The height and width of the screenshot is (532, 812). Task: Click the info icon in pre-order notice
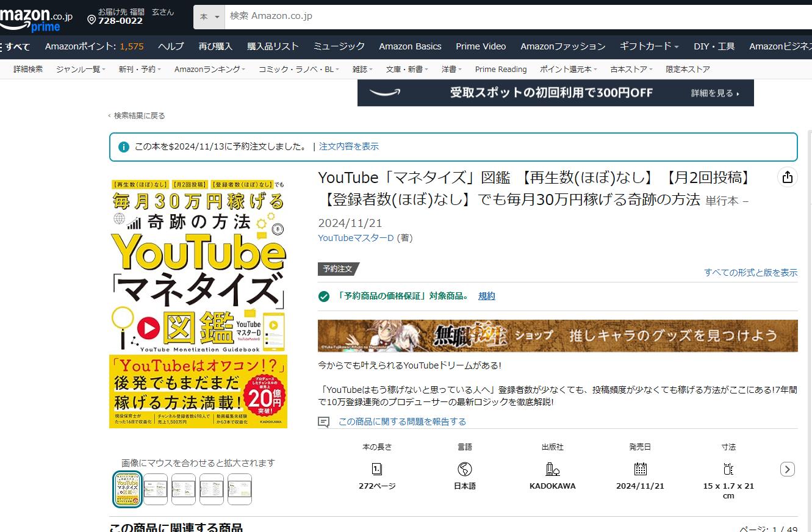tap(124, 147)
